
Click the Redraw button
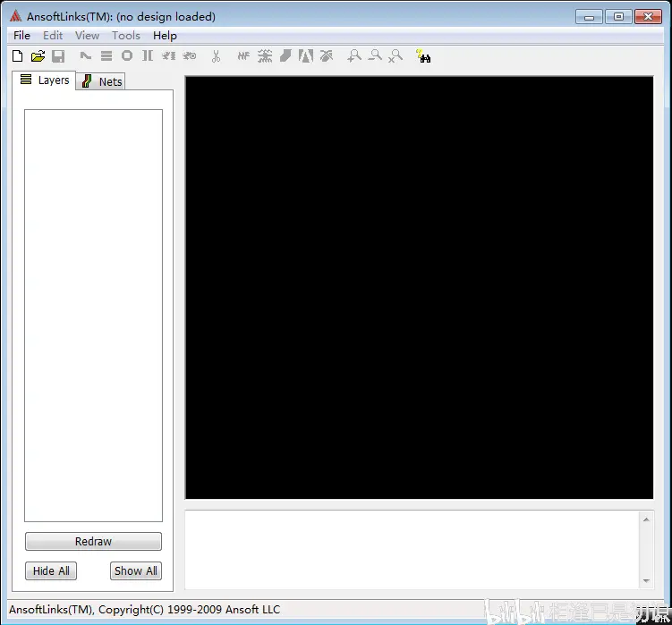point(93,542)
